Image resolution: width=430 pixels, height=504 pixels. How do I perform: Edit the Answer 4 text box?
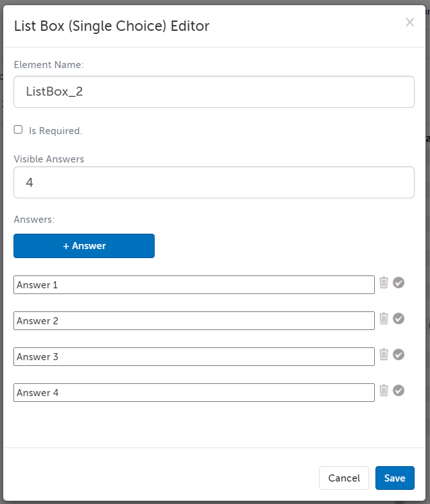click(194, 393)
